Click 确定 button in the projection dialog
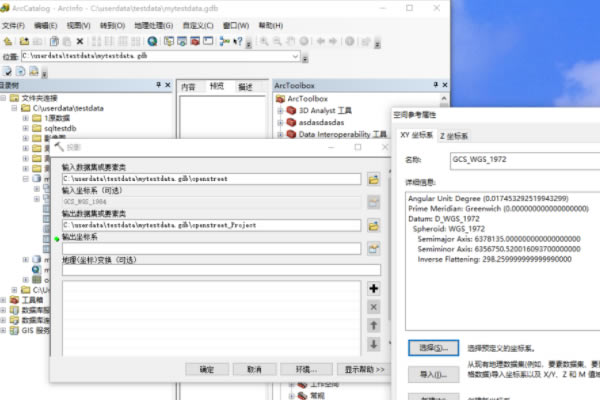This screenshot has width=600, height=400. click(x=207, y=369)
